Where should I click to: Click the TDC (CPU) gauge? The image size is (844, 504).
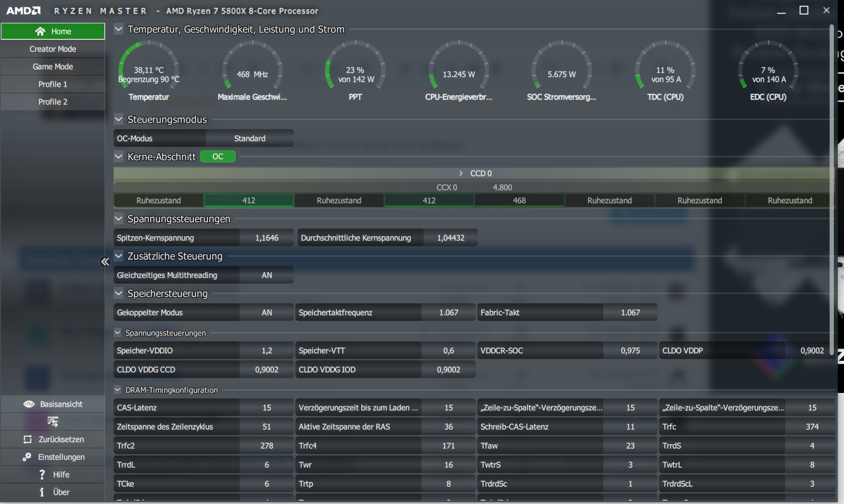[665, 71]
